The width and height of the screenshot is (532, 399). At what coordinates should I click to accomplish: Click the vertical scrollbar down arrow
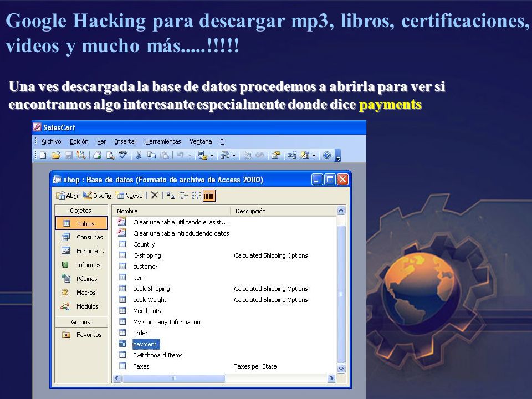click(x=341, y=369)
